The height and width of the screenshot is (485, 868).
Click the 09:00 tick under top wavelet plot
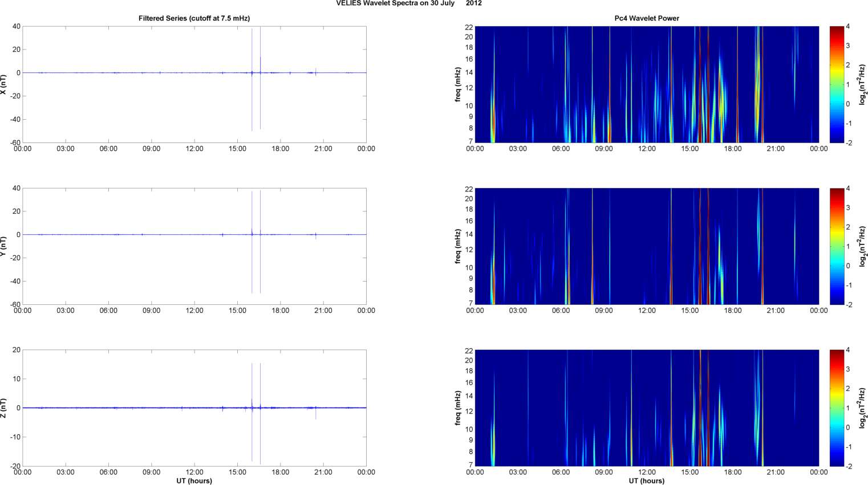point(603,149)
